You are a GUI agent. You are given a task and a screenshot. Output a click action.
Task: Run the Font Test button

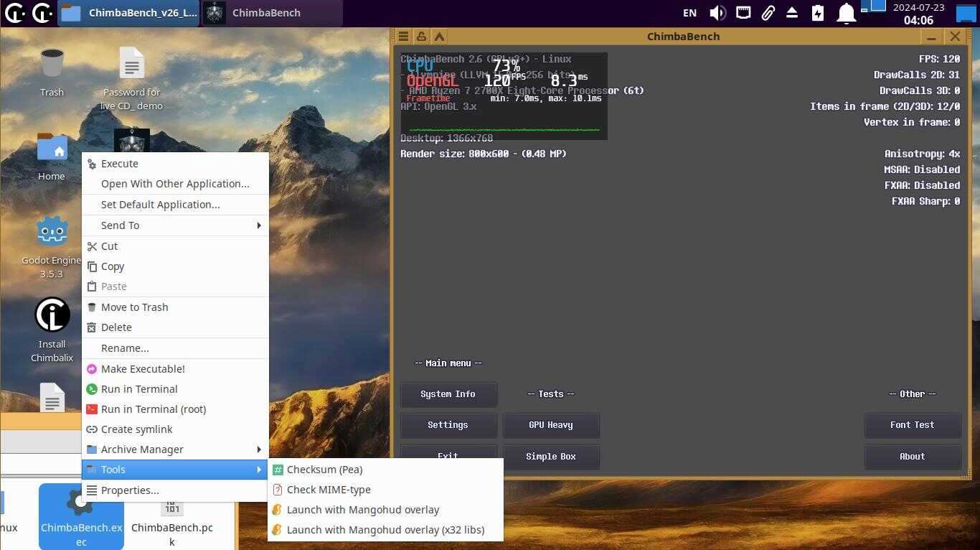[913, 425]
